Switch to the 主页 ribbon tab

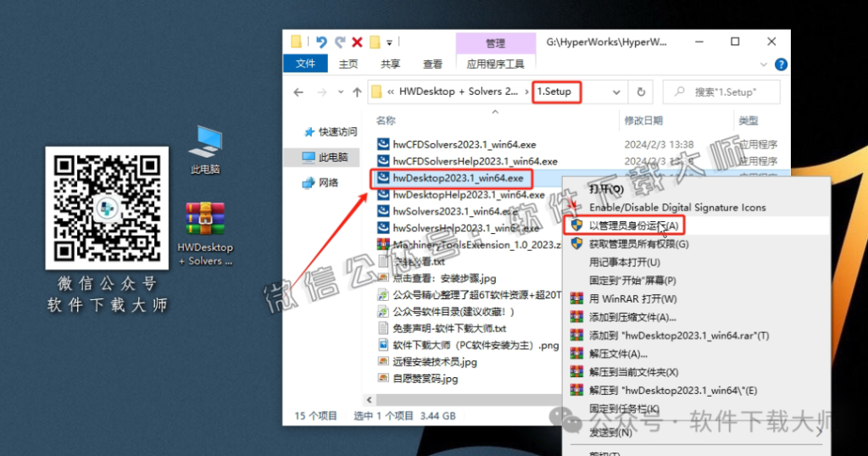point(348,64)
